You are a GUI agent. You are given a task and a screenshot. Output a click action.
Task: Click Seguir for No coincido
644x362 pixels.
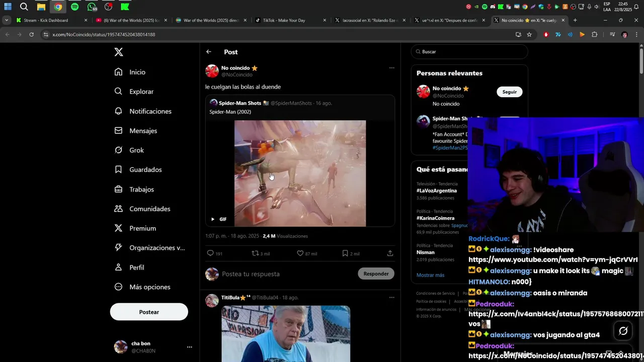point(510,92)
